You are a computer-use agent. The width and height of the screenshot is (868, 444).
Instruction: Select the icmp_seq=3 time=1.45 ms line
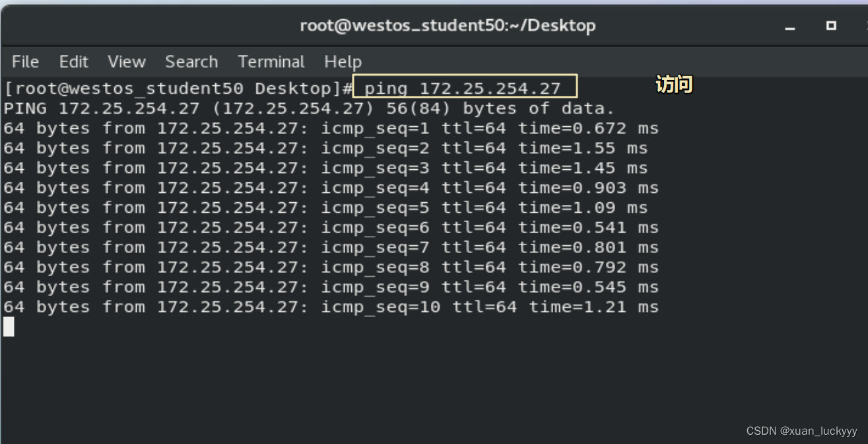pos(325,168)
